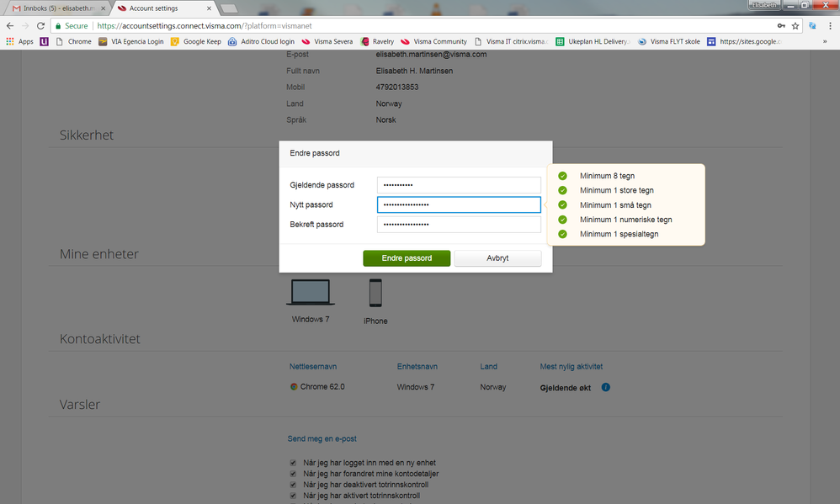Click the green check beside Minimum 8 tegn
The width and height of the screenshot is (840, 504).
(x=562, y=176)
